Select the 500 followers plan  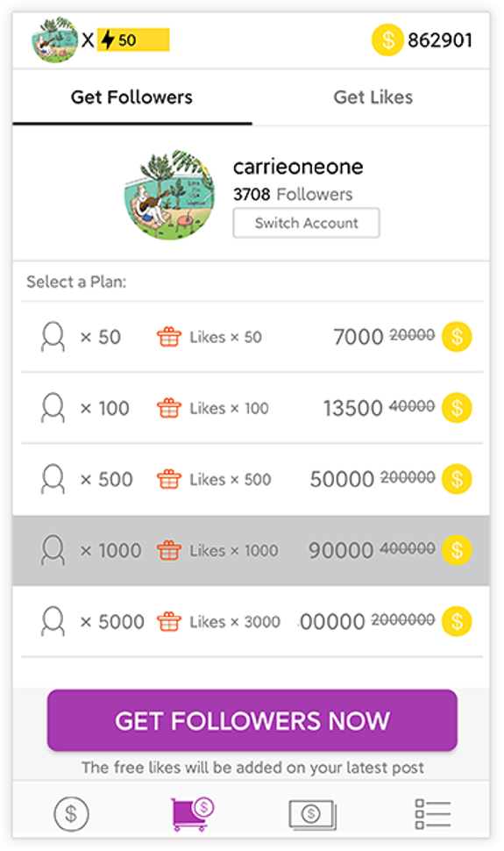(252, 479)
